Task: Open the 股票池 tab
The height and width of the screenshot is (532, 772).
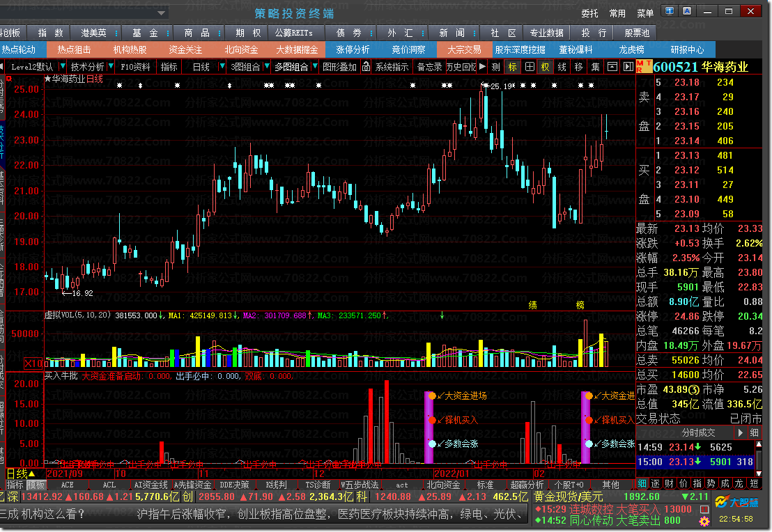Action: pyautogui.click(x=637, y=33)
